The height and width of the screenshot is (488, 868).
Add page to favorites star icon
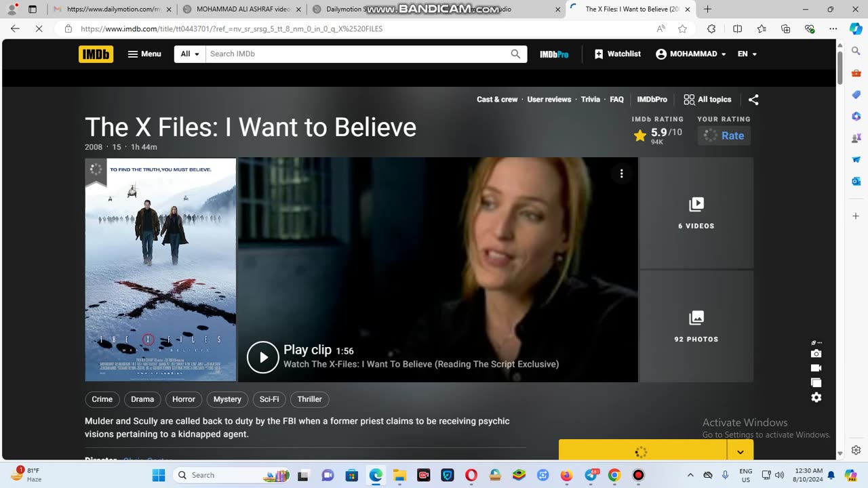[682, 29]
